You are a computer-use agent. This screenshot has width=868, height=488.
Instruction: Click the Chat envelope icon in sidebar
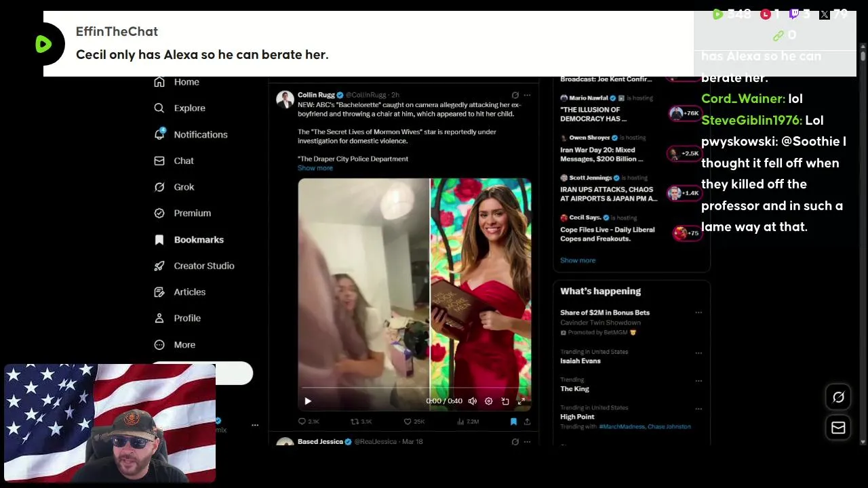click(x=159, y=161)
